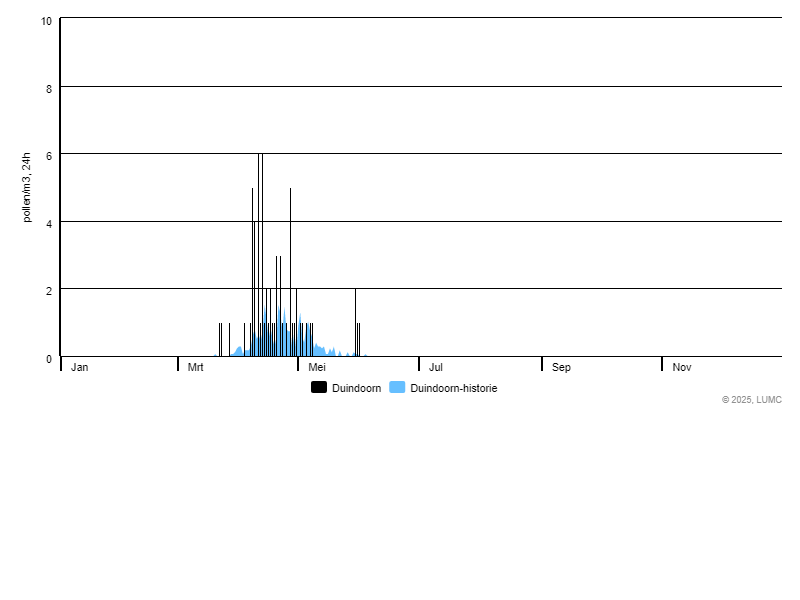Click the y-axis origin label 0
This screenshot has height=600, width=800.
(x=49, y=358)
